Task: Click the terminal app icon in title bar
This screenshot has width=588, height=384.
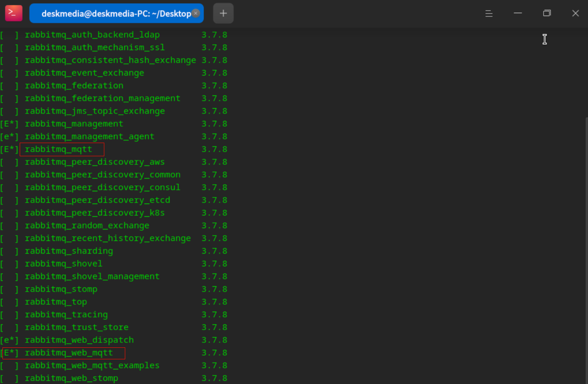Action: pos(14,13)
